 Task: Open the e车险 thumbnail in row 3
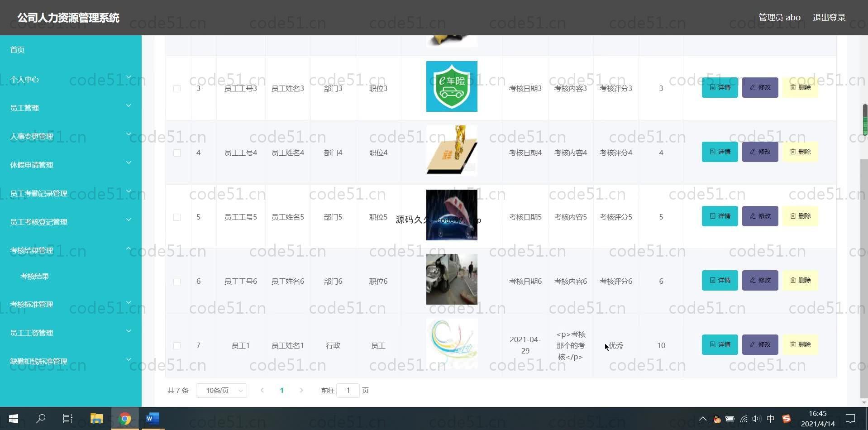(452, 86)
